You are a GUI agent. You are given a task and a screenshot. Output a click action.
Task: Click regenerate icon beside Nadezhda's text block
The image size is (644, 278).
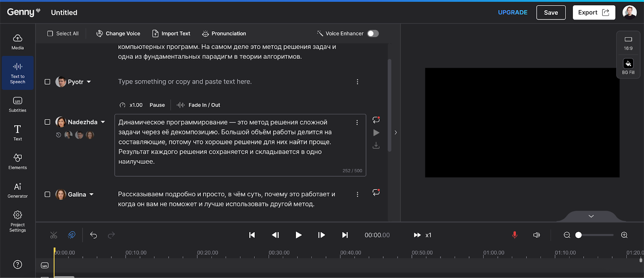(376, 120)
